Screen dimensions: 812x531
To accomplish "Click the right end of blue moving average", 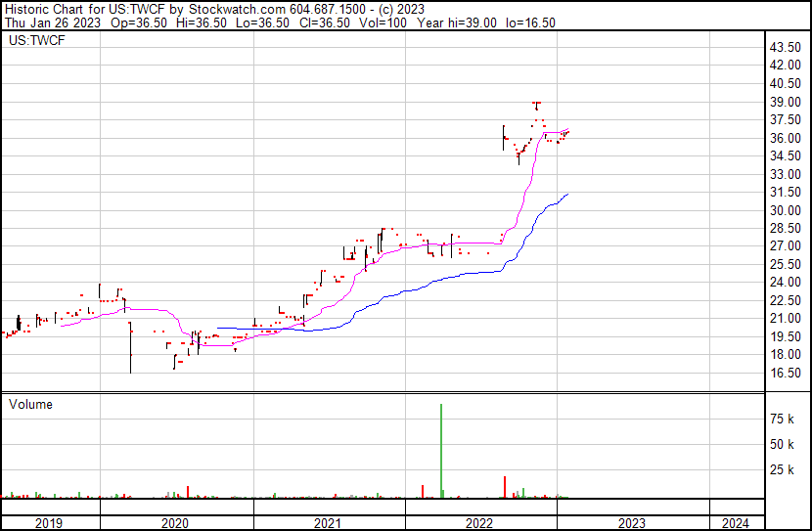I will 567,195.
